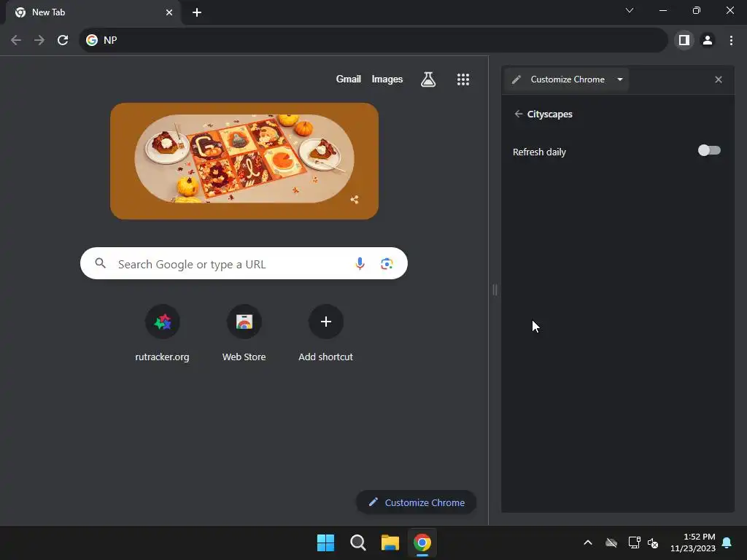Click the Cityscapes heading text

click(550, 114)
